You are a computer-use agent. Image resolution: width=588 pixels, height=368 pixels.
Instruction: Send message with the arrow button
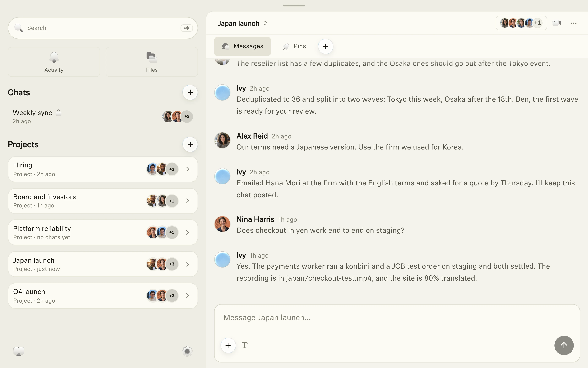pos(564,345)
